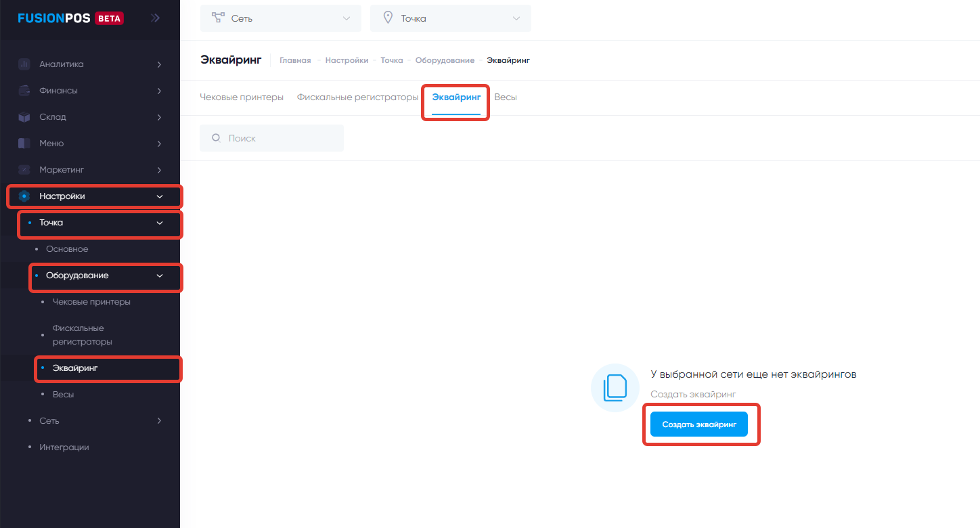980x528 pixels.
Task: Expand the Сеть sidebar submenu
Action: point(160,421)
